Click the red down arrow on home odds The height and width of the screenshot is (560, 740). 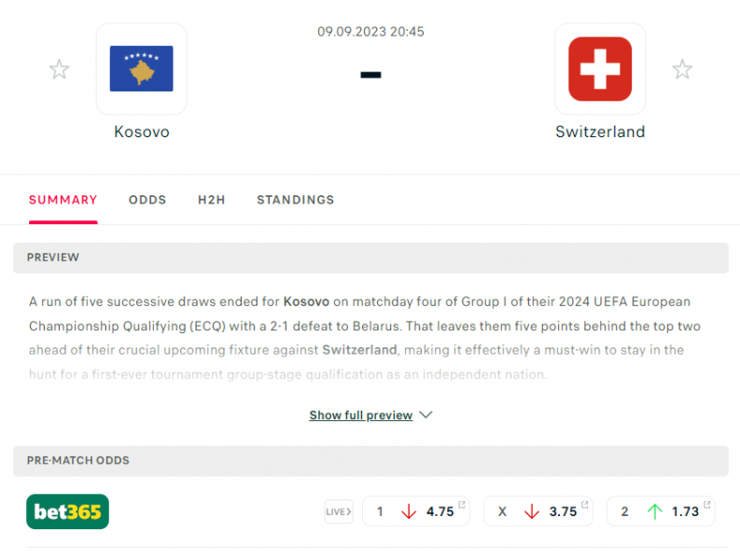point(409,511)
